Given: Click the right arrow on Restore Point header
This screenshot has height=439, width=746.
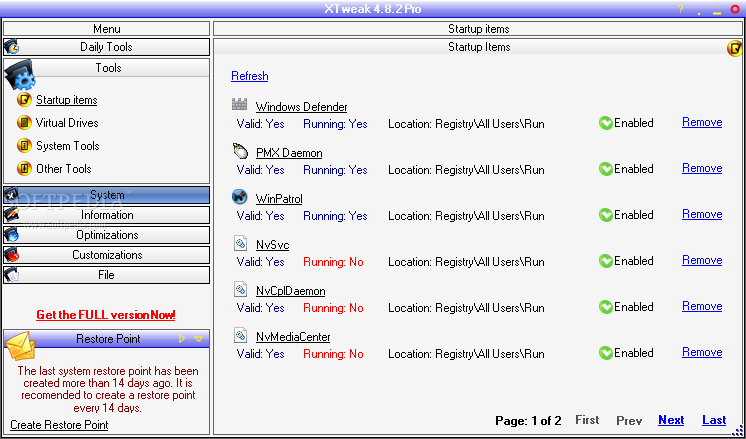Looking at the screenshot, I should 182,339.
